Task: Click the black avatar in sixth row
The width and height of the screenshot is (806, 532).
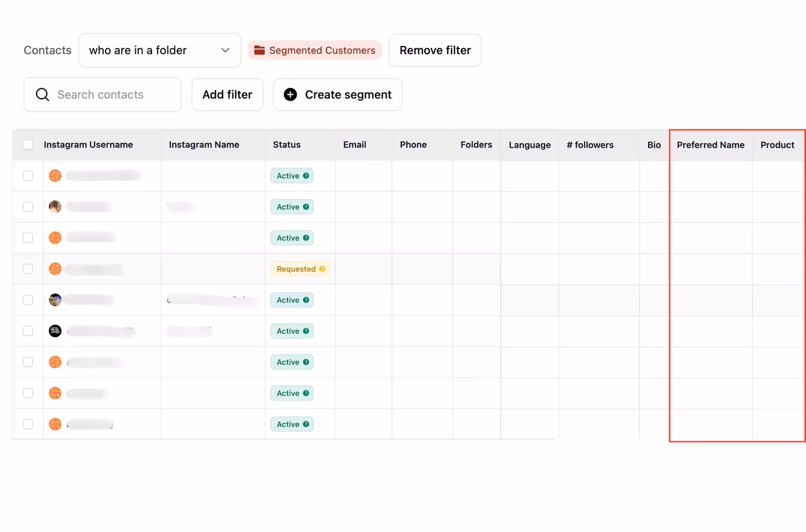Action: (x=55, y=331)
